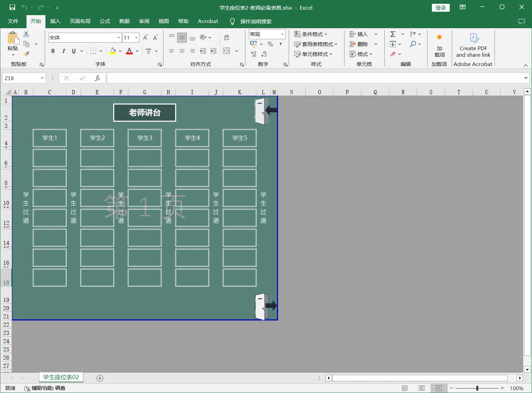Activate the Format Painter brush
532x393 pixels.
click(x=26, y=54)
